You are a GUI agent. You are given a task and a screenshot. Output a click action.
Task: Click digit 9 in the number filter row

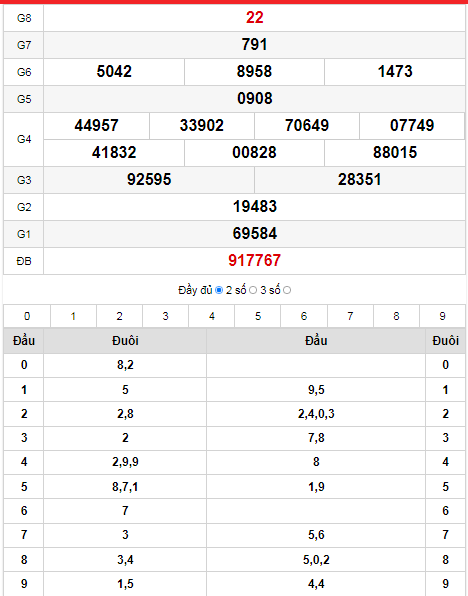tap(442, 316)
